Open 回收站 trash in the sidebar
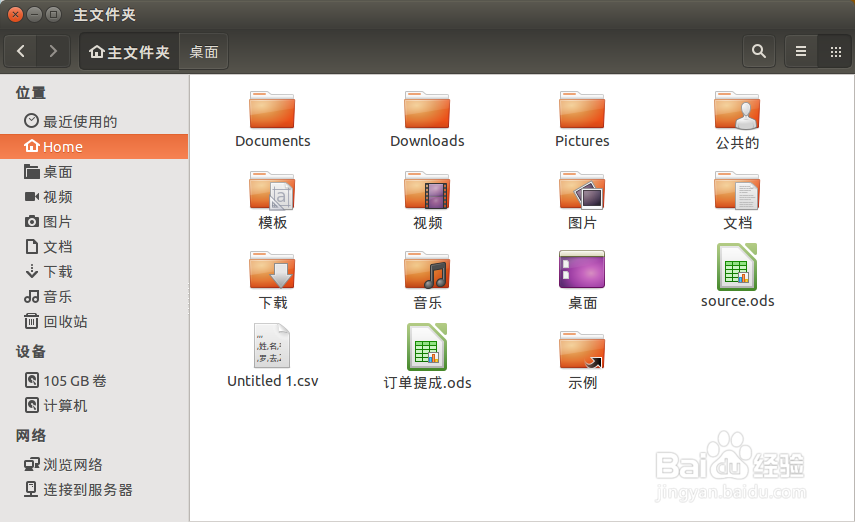 coord(94,321)
